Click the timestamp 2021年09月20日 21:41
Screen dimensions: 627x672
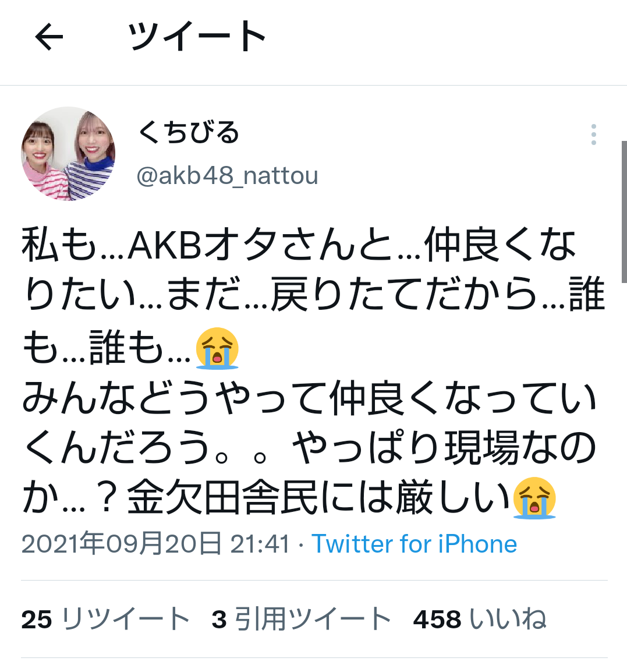pyautogui.click(x=156, y=544)
